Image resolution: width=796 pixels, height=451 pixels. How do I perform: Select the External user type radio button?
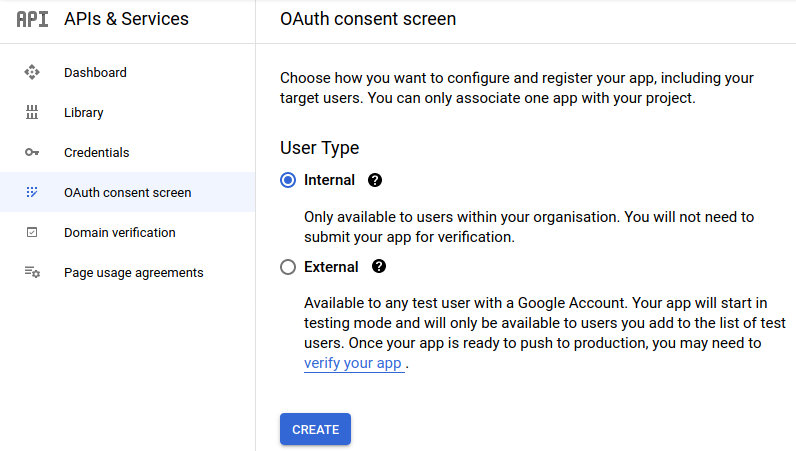click(x=288, y=267)
